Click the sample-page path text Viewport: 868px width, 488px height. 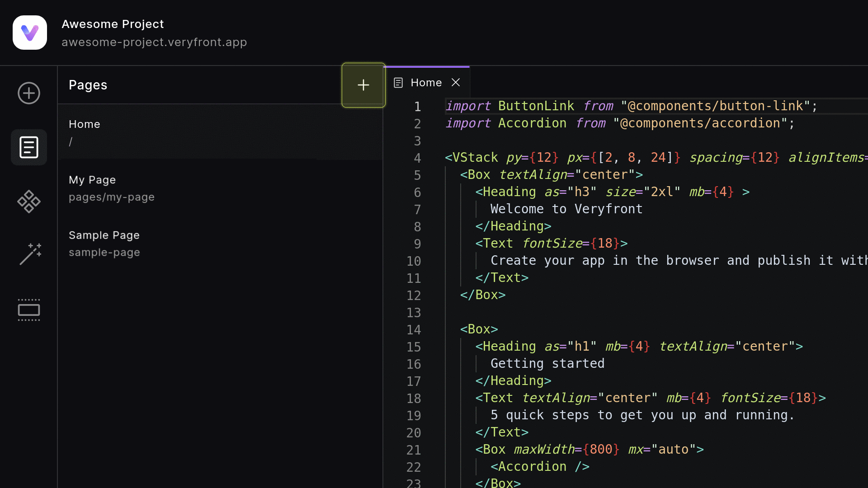tap(104, 252)
